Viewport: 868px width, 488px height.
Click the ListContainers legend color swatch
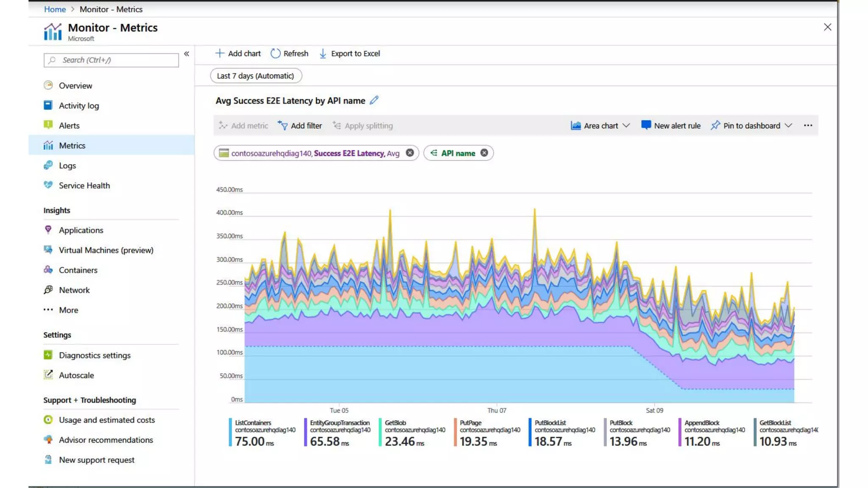pos(230,432)
